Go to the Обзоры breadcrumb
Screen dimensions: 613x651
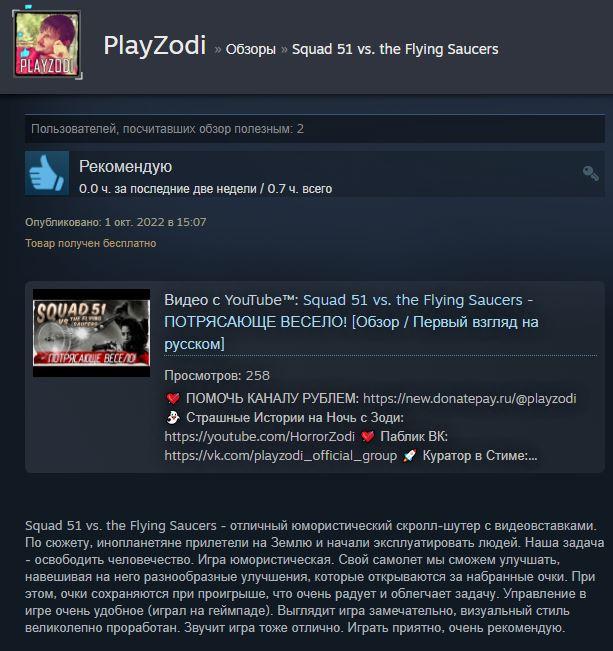pyautogui.click(x=250, y=49)
